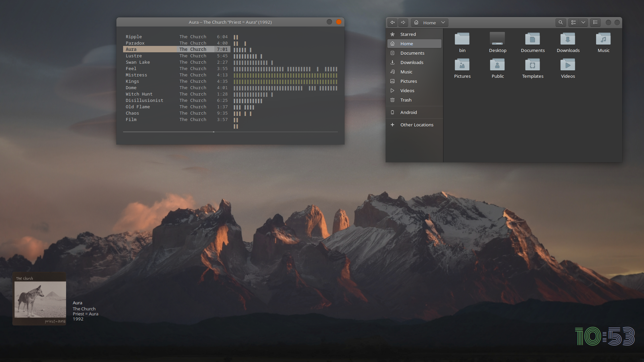Select Android in the sidebar
Viewport: 644px width, 362px height.
pos(409,112)
